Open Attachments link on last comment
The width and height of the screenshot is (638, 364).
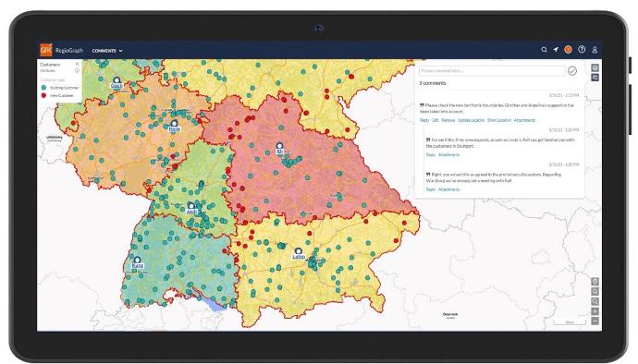click(x=448, y=189)
